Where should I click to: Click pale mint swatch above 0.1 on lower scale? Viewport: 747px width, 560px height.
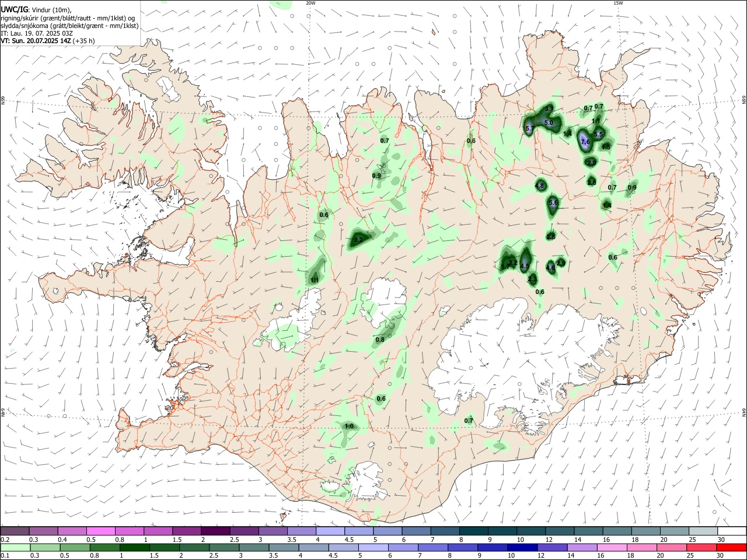click(15, 547)
